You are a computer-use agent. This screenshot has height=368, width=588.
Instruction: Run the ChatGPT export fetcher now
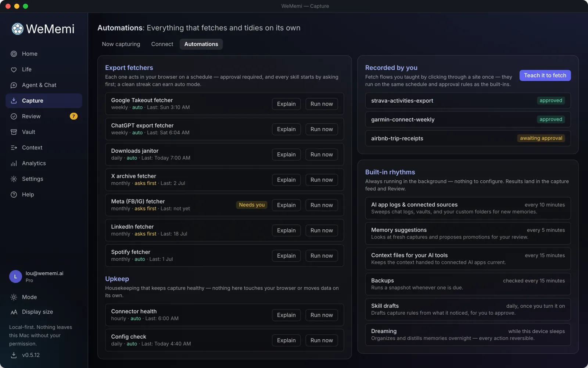point(322,129)
